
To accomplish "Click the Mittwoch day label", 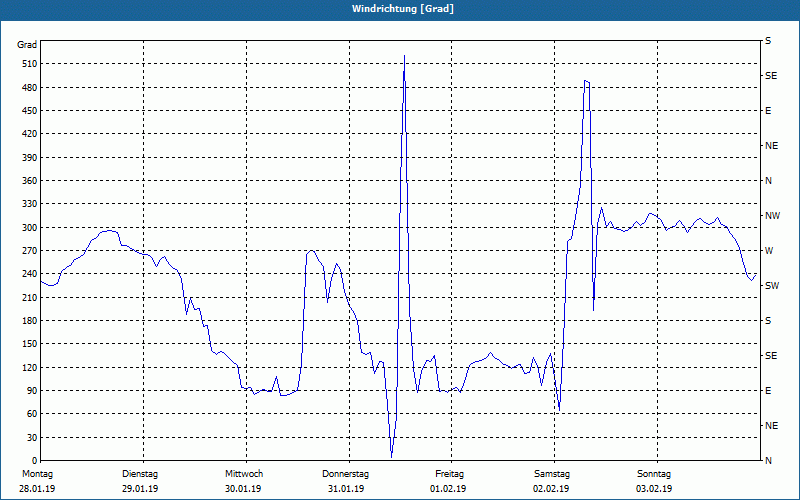I will [x=244, y=474].
